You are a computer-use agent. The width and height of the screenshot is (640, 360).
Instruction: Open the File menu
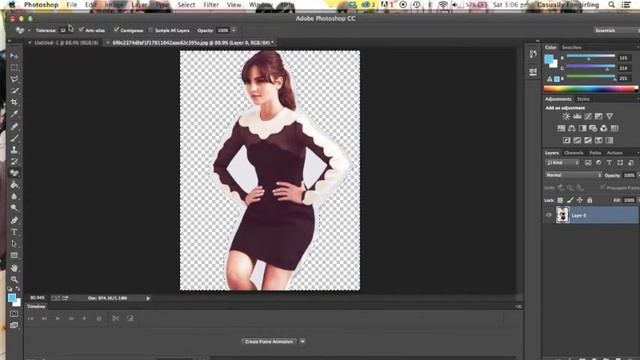[x=72, y=5]
